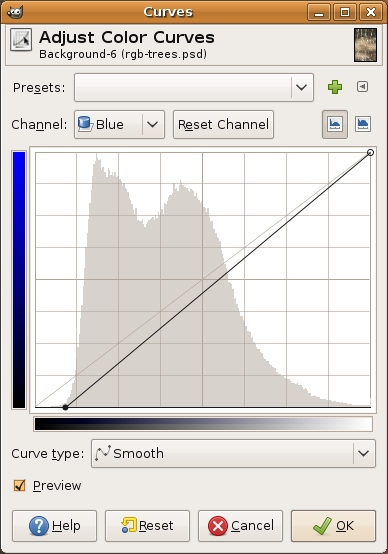Open the Channel dropdown showing Blue
Viewport: 388px width, 554px height.
(119, 124)
